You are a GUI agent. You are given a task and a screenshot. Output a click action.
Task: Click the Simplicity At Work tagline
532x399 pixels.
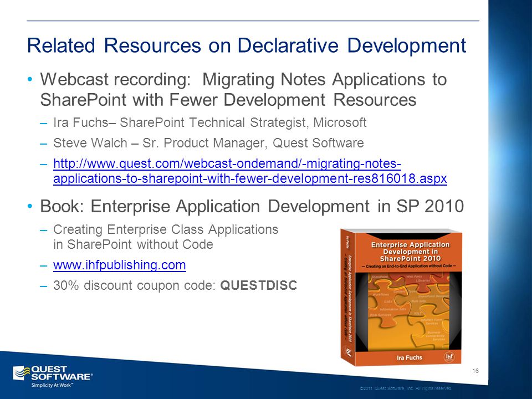coord(52,385)
